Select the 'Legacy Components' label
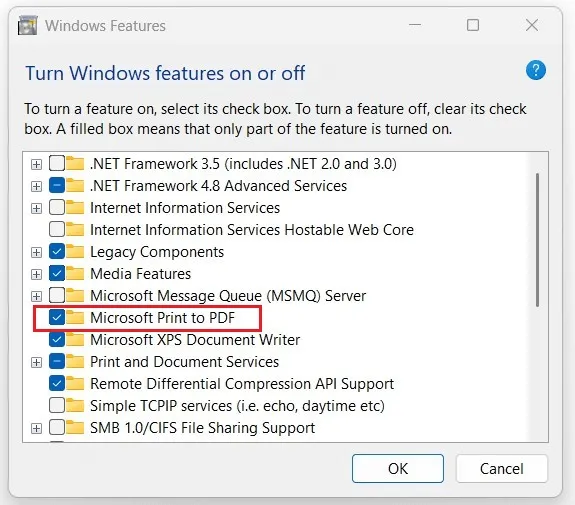 157,252
